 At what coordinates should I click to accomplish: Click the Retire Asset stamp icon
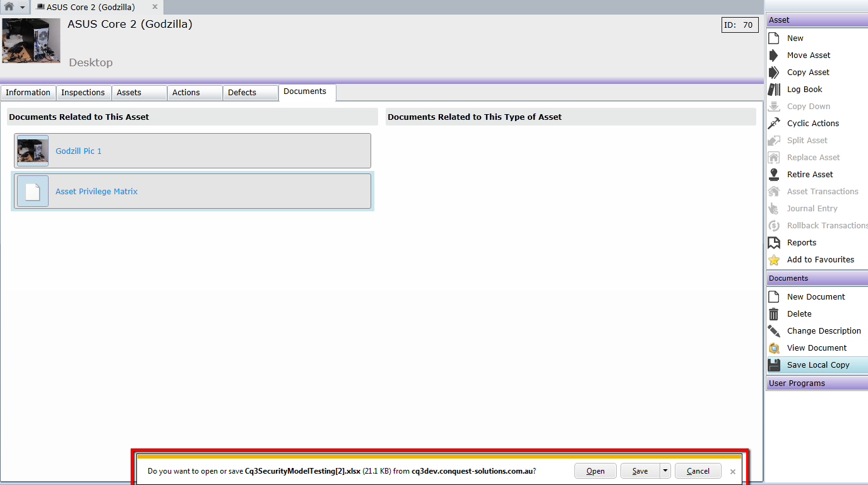point(773,174)
